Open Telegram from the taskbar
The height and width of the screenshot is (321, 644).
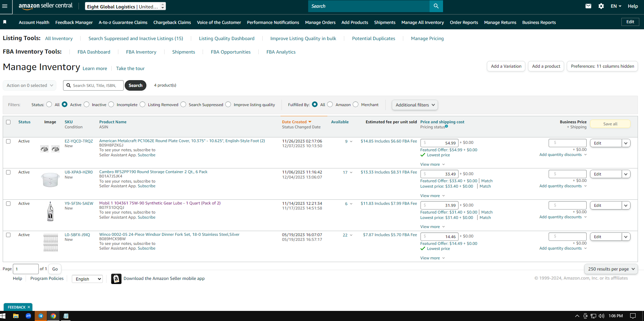41,316
